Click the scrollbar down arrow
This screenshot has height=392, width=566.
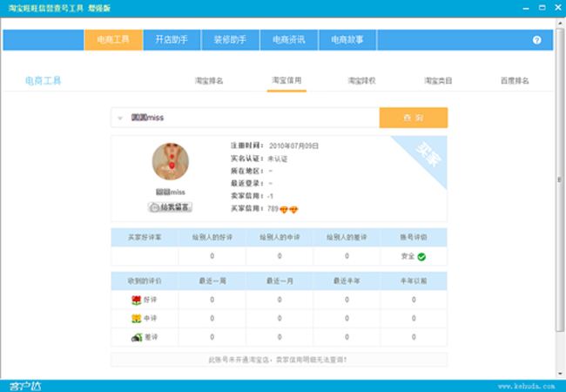point(560,374)
